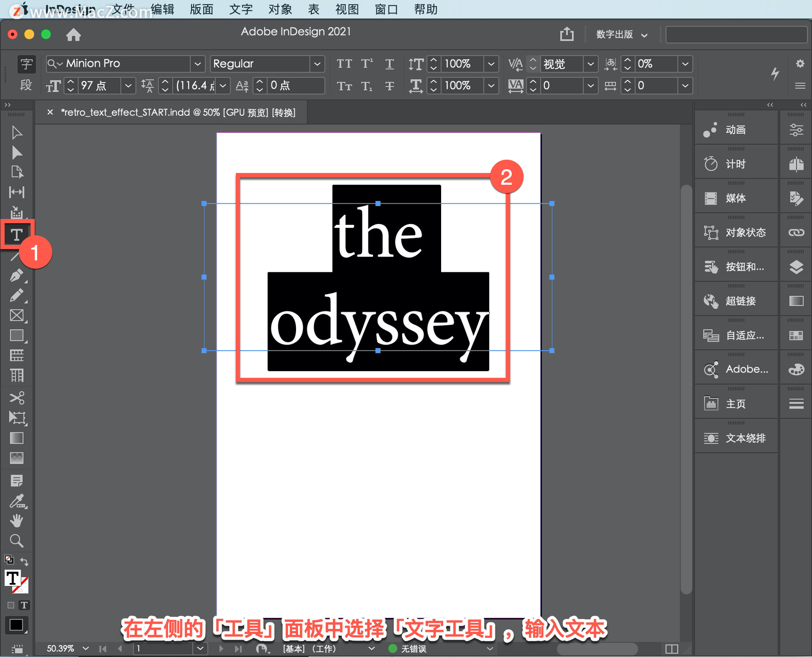Switch to paragraph formatting controls 段

(x=26, y=85)
